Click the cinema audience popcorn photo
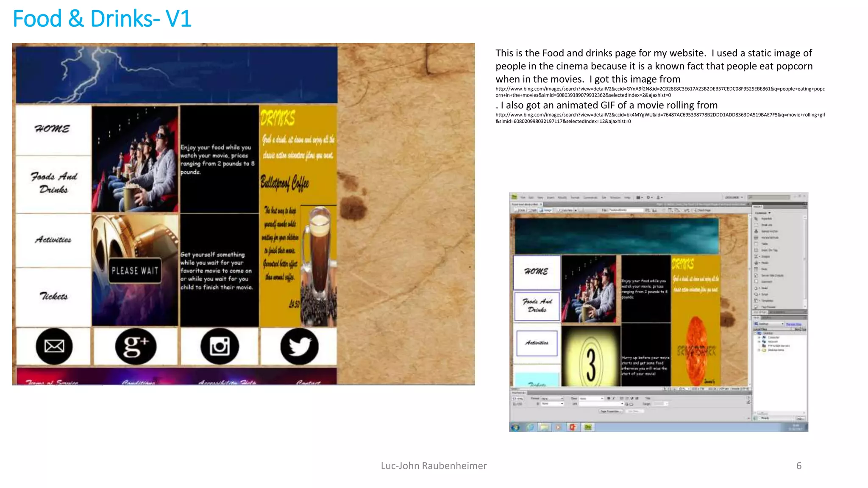The image size is (868, 488). click(135, 159)
